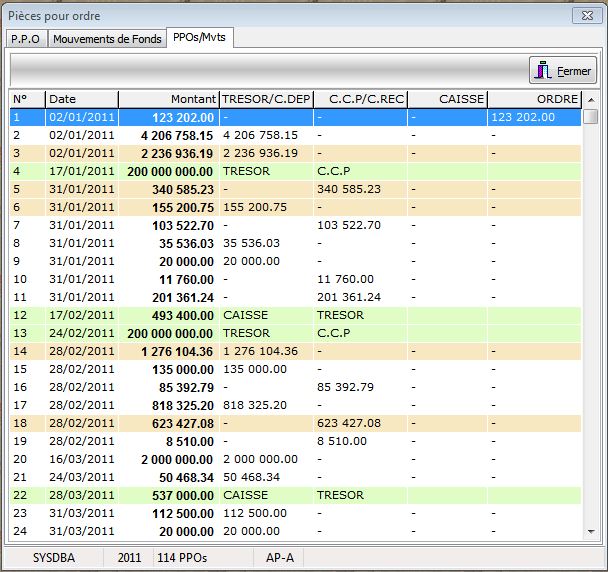This screenshot has width=608, height=572.
Task: Select the bold amount 4 206 758.15 in row 2
Action: pos(177,136)
